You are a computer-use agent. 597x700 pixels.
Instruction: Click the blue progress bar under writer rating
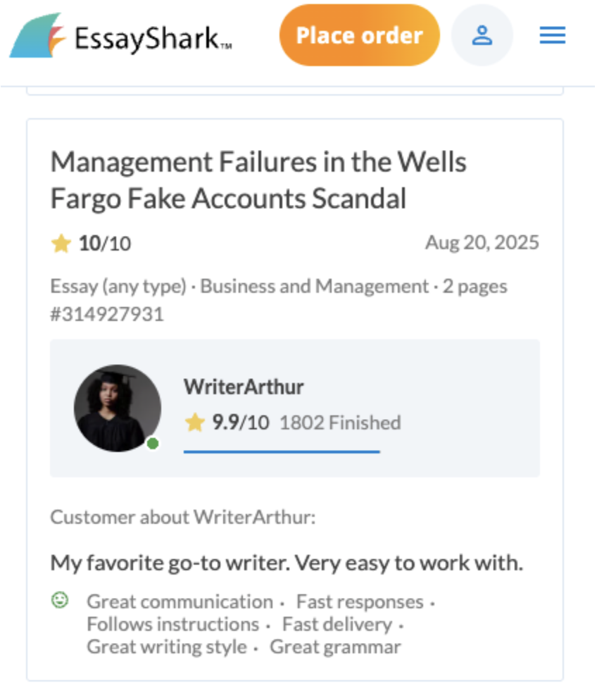[282, 451]
